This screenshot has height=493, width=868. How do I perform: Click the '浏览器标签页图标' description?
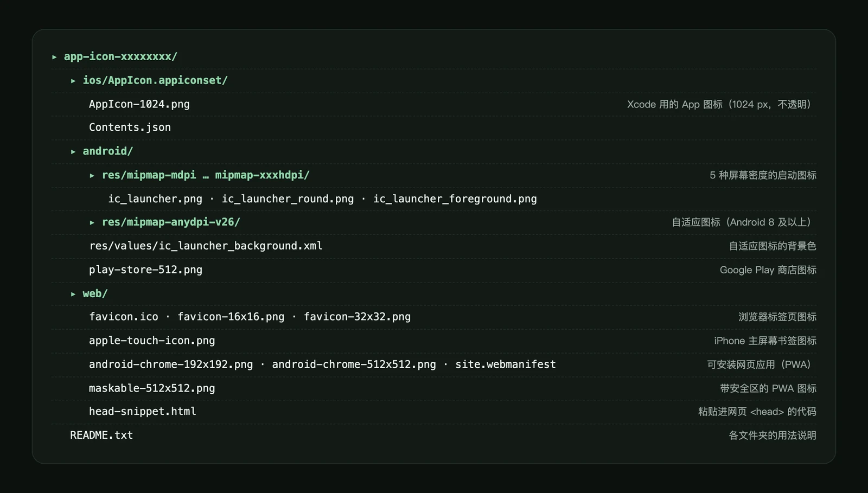click(x=777, y=317)
